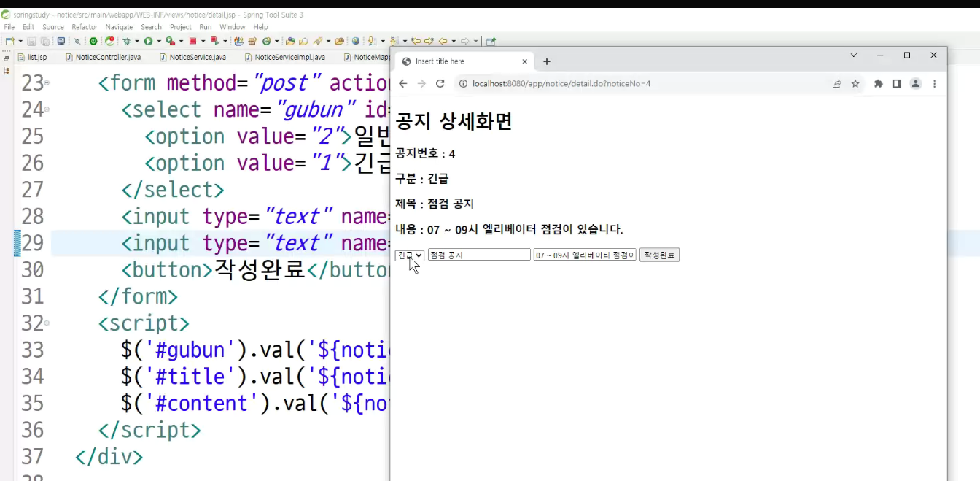This screenshot has height=481, width=980.
Task: Expand the New wizard dropdown arrow
Action: 20,42
